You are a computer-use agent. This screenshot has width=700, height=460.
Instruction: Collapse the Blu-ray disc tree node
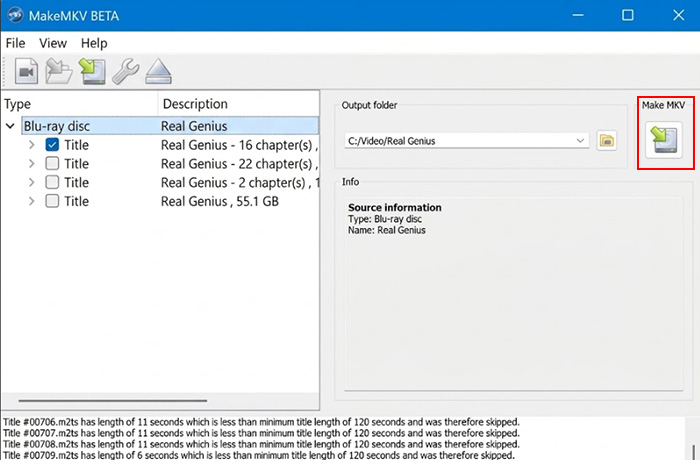(10, 126)
